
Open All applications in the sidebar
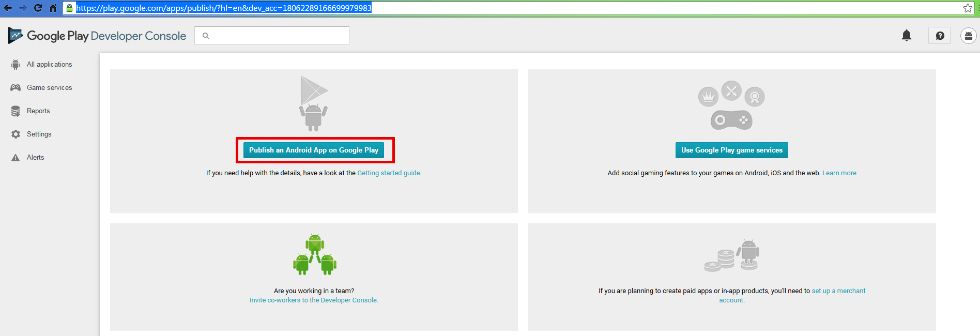click(x=50, y=65)
